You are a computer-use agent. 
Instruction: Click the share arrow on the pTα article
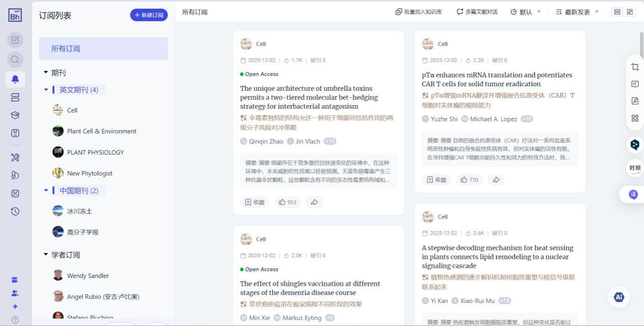click(496, 180)
